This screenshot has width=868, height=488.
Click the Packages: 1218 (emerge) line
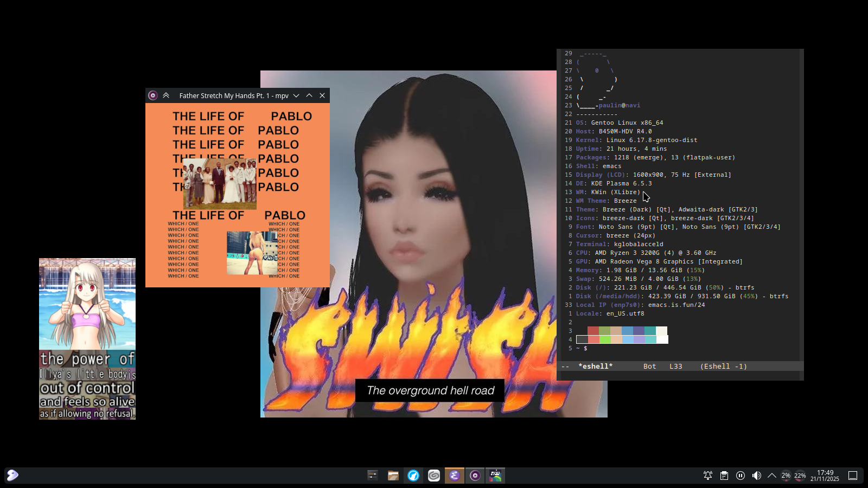point(656,157)
